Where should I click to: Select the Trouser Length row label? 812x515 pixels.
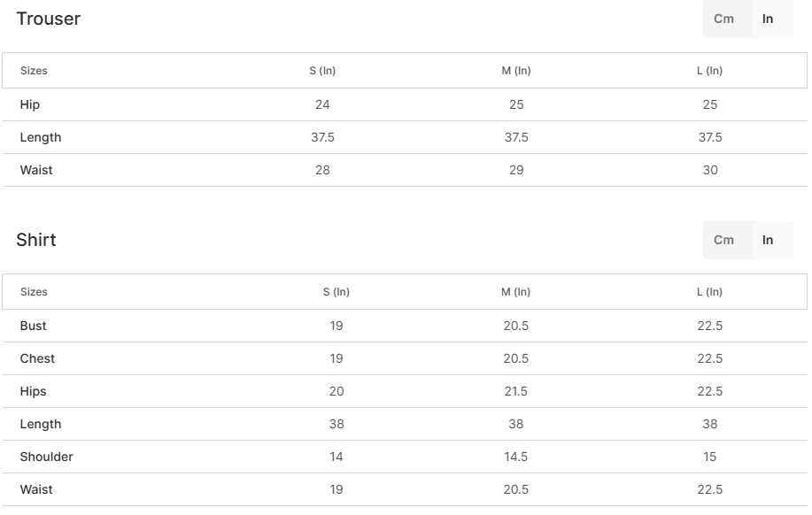click(x=41, y=137)
